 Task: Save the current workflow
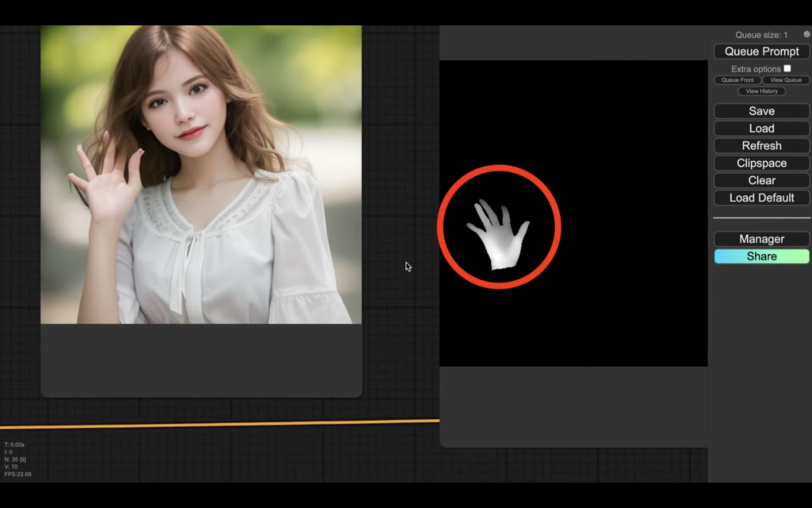tap(761, 111)
